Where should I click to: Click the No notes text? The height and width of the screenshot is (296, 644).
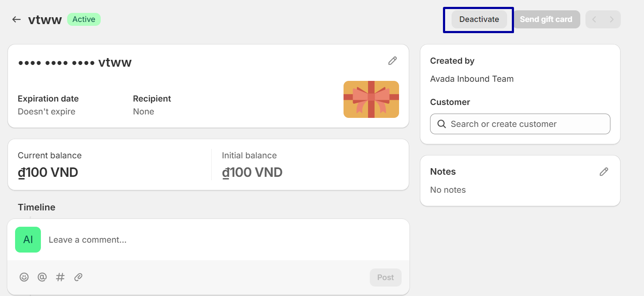point(448,190)
